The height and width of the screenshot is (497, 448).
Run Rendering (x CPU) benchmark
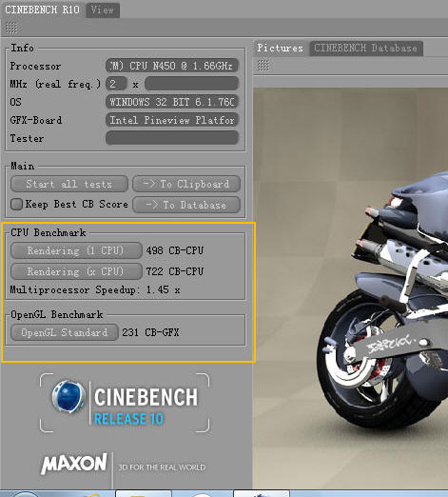(x=76, y=271)
